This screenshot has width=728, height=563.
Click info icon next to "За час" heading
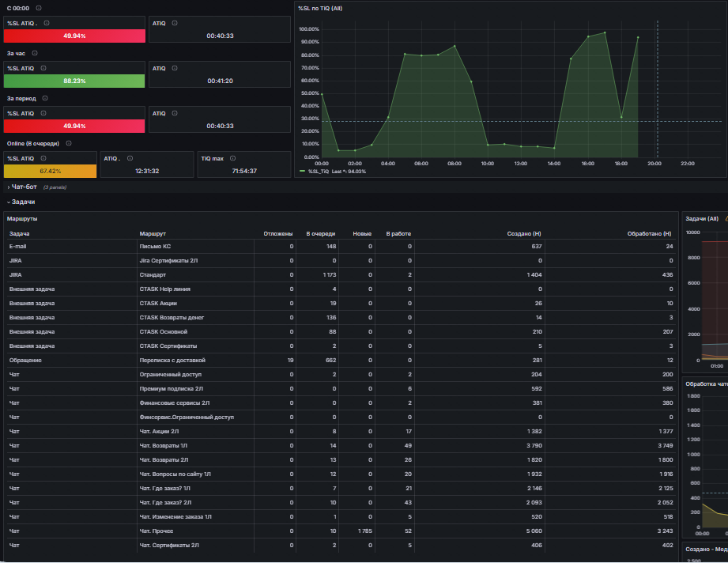[x=34, y=53]
